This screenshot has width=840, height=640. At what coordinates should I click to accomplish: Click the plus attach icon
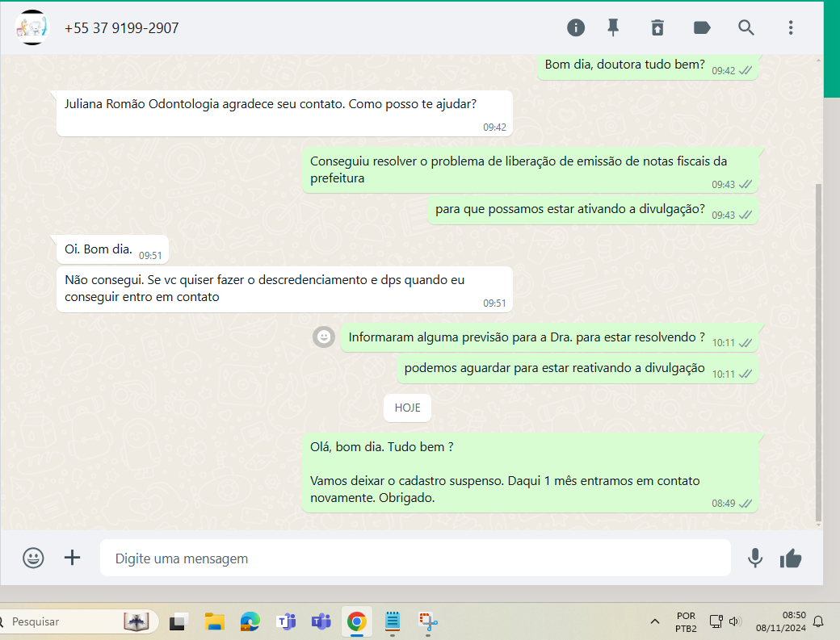click(x=73, y=558)
